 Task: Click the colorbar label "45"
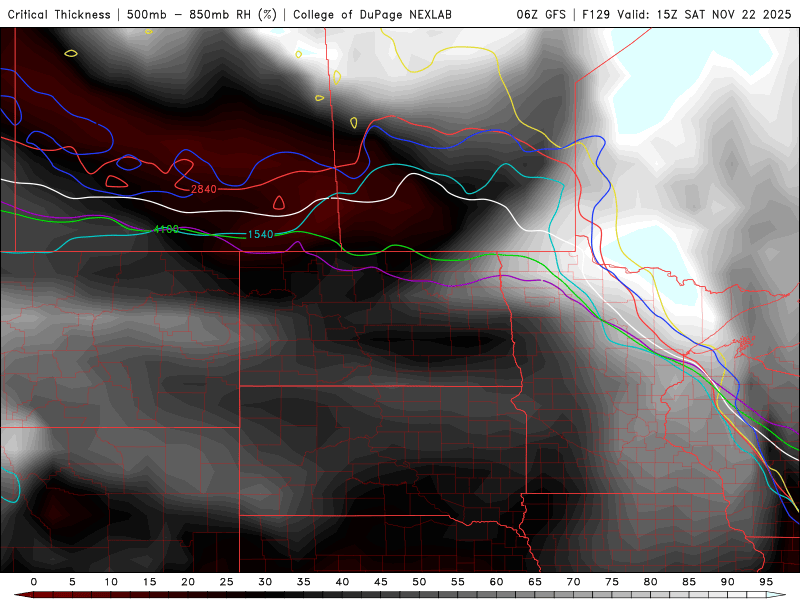(x=381, y=582)
